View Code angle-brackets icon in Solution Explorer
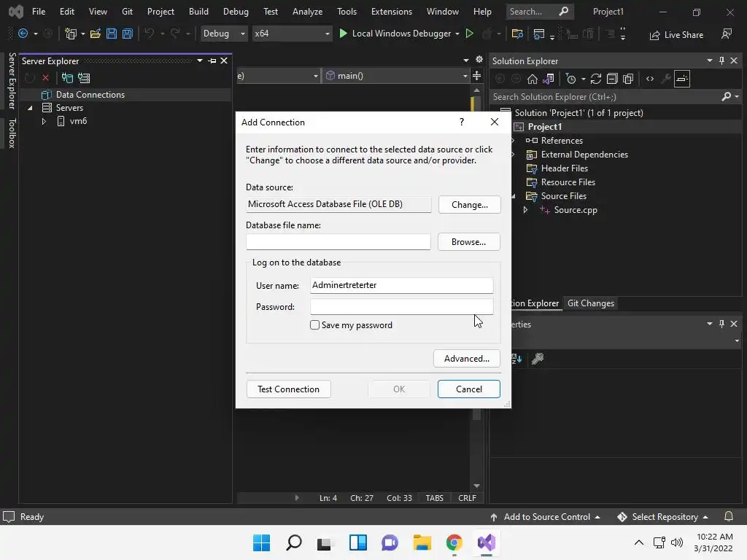 coord(650,79)
